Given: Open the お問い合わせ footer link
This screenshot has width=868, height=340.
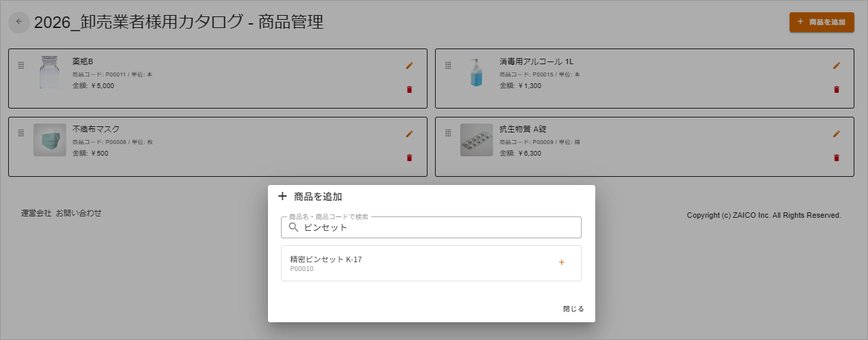Looking at the screenshot, I should tap(78, 213).
